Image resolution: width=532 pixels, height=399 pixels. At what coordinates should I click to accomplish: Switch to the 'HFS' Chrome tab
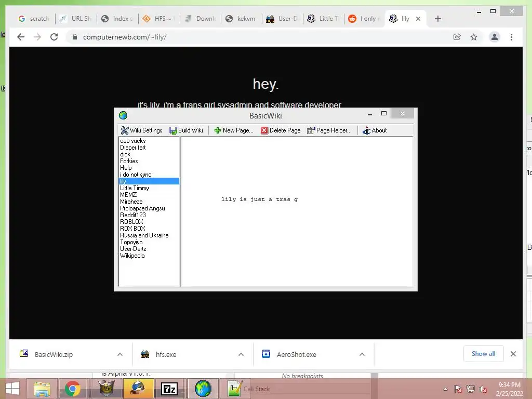[159, 19]
